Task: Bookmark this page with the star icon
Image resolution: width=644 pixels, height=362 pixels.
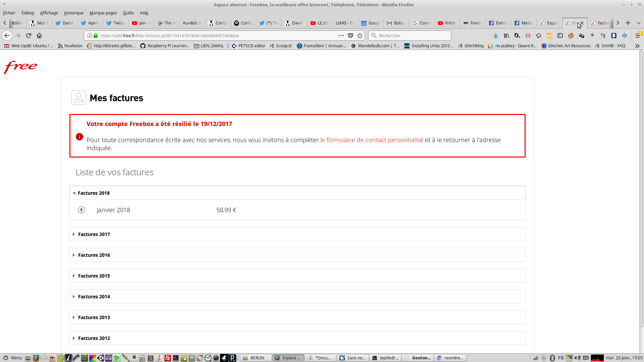Action: click(x=360, y=36)
